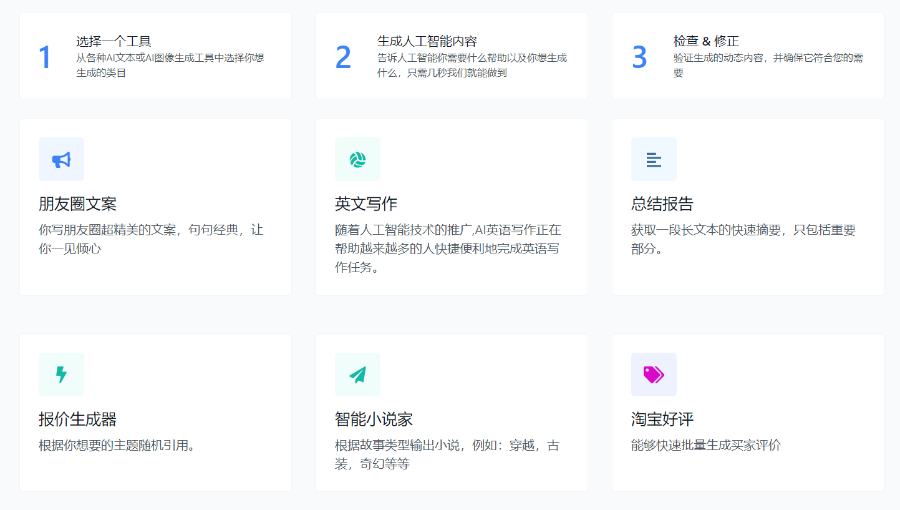Open the 总结报告 tool title
This screenshot has height=510, width=900.
pos(662,204)
